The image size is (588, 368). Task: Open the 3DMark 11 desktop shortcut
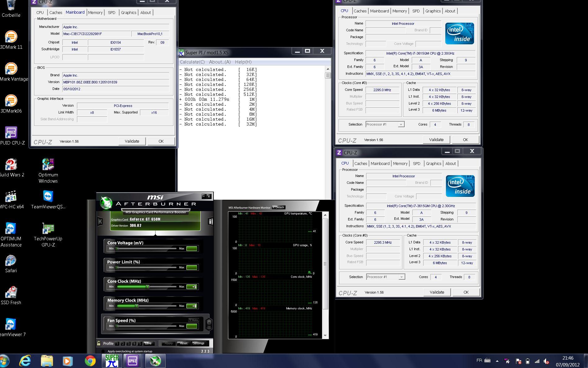coord(11,40)
